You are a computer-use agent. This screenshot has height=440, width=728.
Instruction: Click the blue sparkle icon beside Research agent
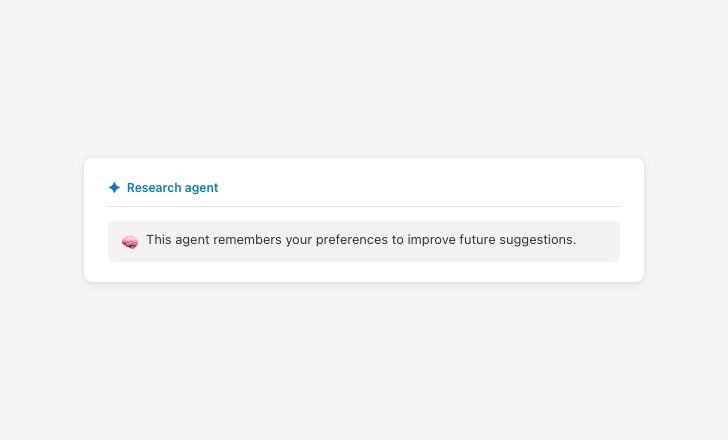(x=114, y=188)
